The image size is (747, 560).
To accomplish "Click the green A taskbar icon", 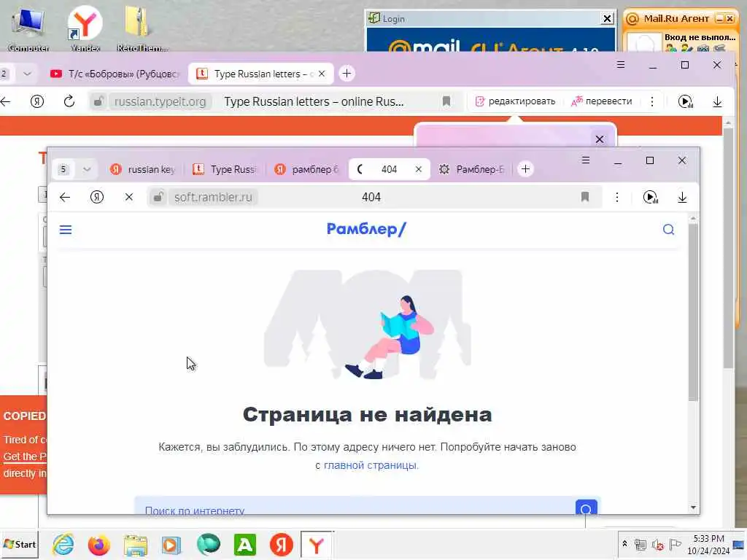I will [x=245, y=545].
